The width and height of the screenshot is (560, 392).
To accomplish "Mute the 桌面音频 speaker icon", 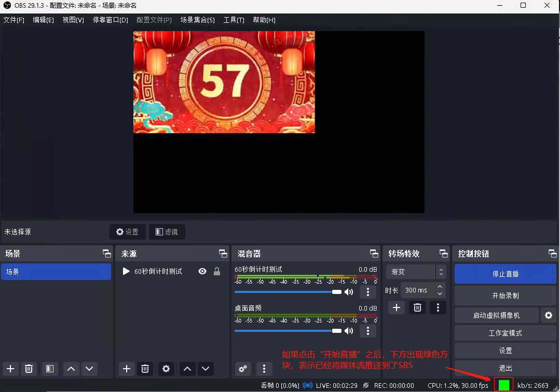I will tap(349, 331).
